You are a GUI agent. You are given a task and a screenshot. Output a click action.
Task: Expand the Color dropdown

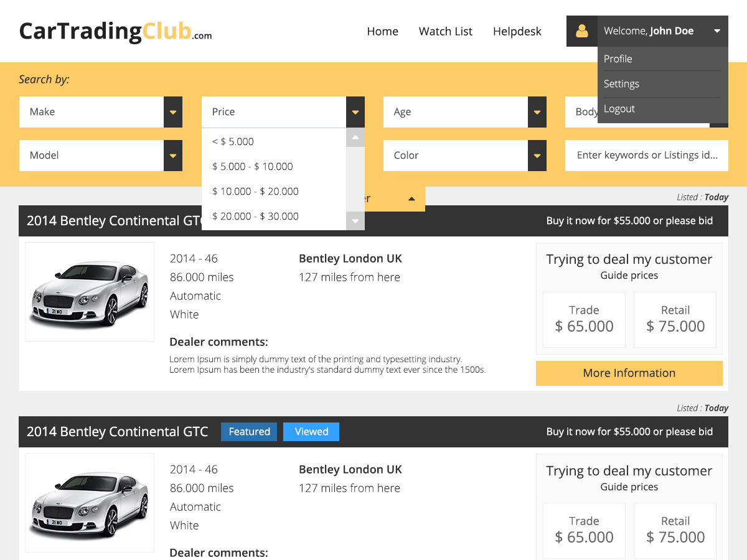537,156
